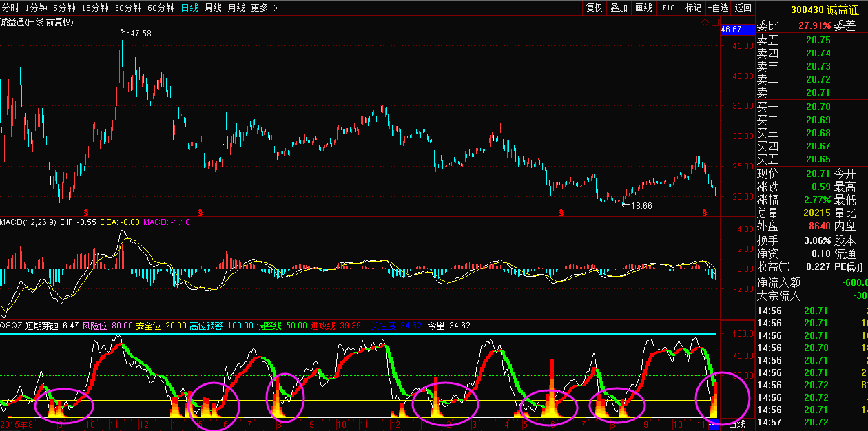Click the DIF: -0.55 value

pyautogui.click(x=77, y=222)
